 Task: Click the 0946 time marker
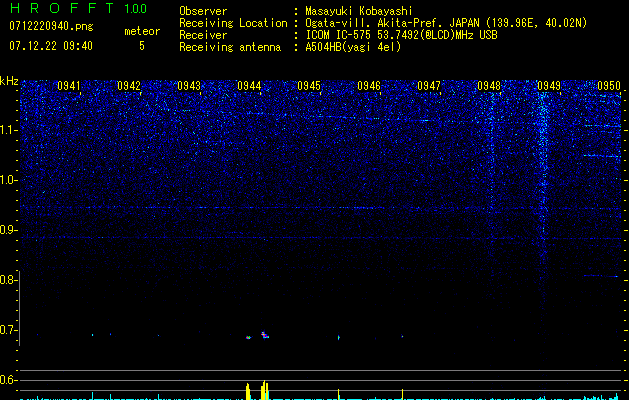coord(369,86)
